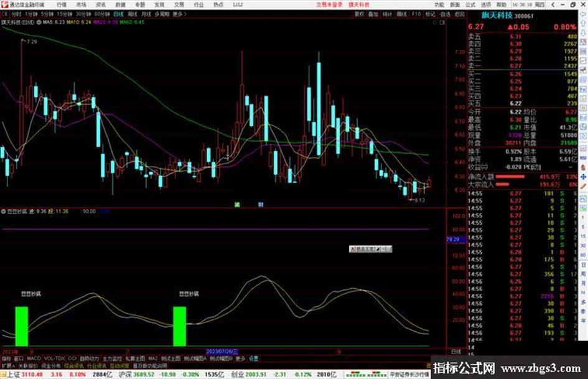The height and width of the screenshot is (379, 588).
Task: Open the 帮助 menu
Action: [x=502, y=4]
